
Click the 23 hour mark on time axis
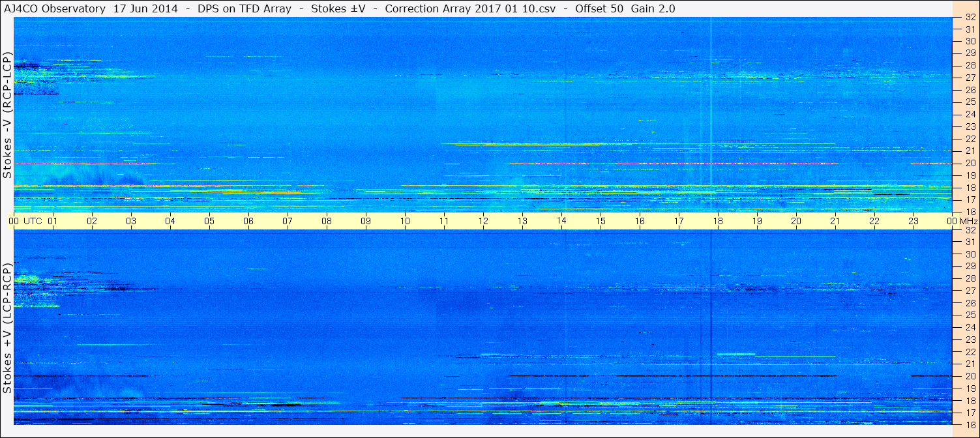coord(913,221)
